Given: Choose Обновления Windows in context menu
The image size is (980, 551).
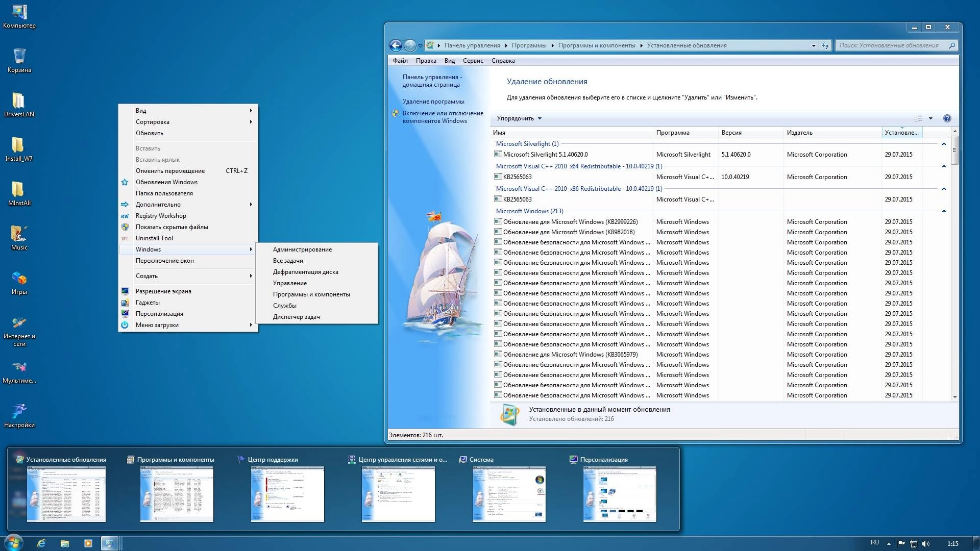Looking at the screenshot, I should click(x=188, y=182).
